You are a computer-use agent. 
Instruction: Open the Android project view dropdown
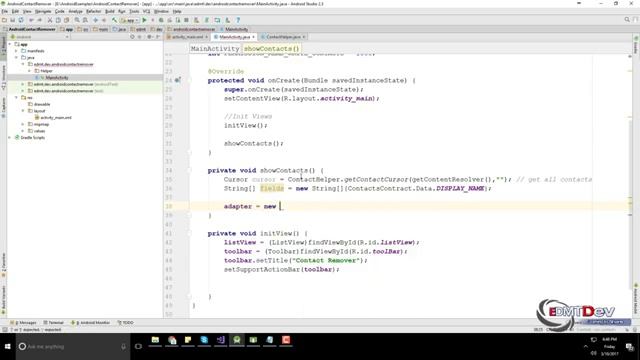[x=40, y=37]
